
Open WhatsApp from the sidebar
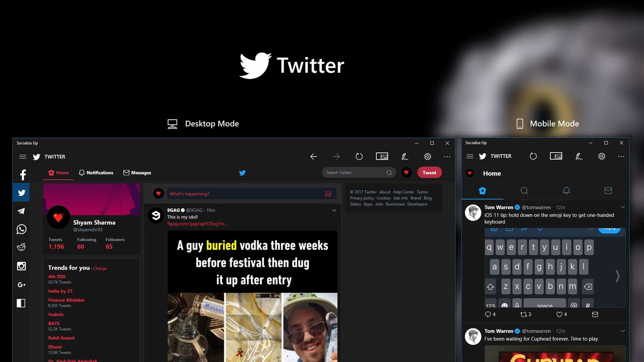tap(21, 229)
